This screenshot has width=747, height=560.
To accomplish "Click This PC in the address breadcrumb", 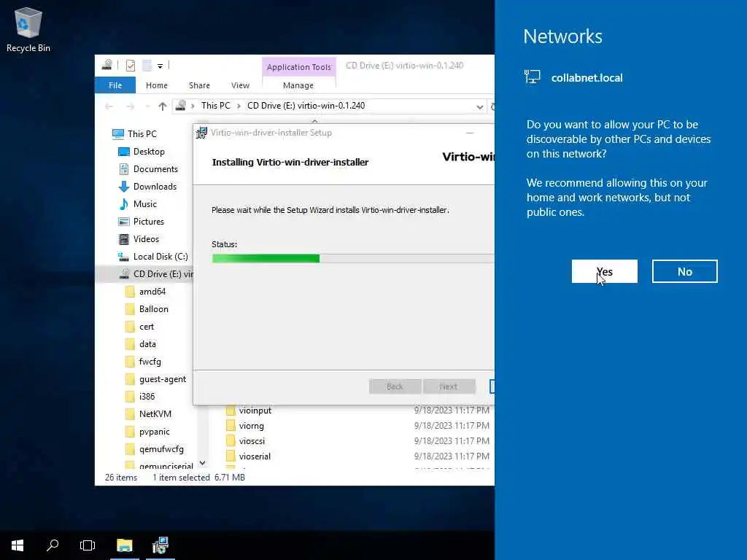I will (x=215, y=106).
